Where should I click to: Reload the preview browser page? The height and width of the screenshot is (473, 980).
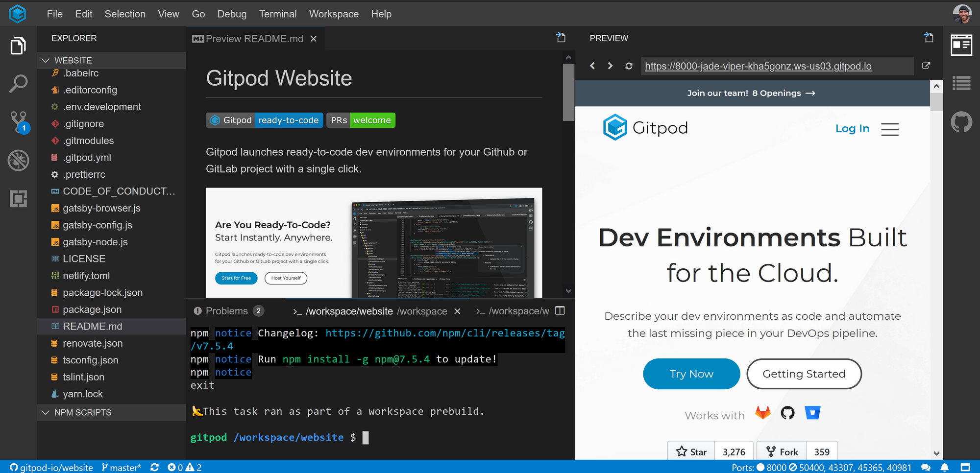[629, 66]
